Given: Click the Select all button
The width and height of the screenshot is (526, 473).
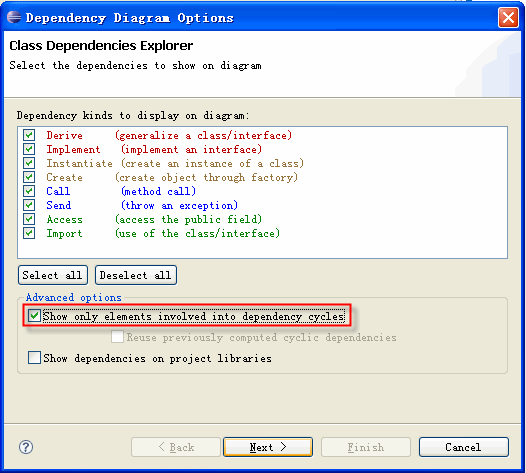Looking at the screenshot, I should (53, 275).
